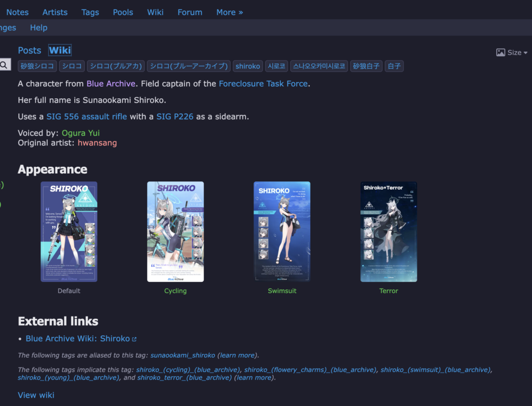Open the Cycling Shiroko thumbnail
The height and width of the screenshot is (406, 532).
[x=176, y=231]
